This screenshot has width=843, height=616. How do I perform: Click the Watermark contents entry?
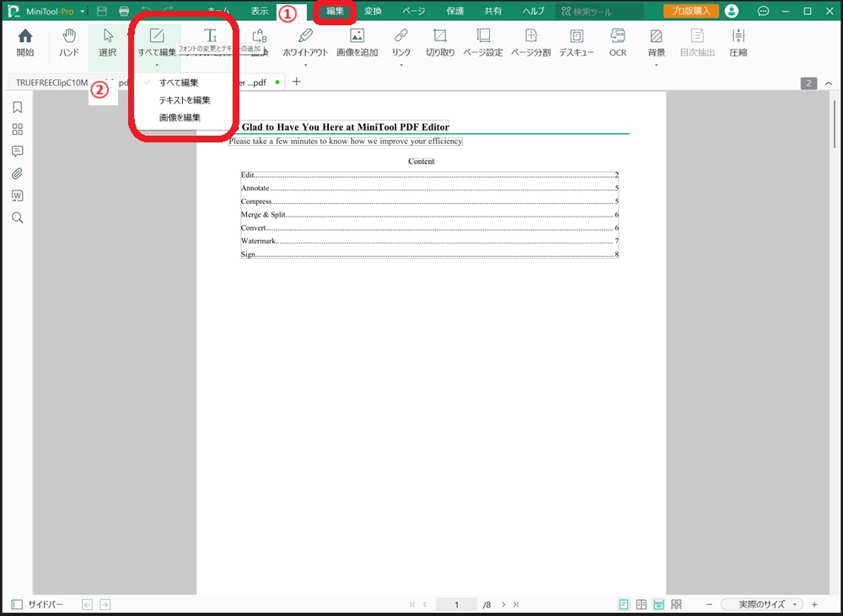(430, 241)
